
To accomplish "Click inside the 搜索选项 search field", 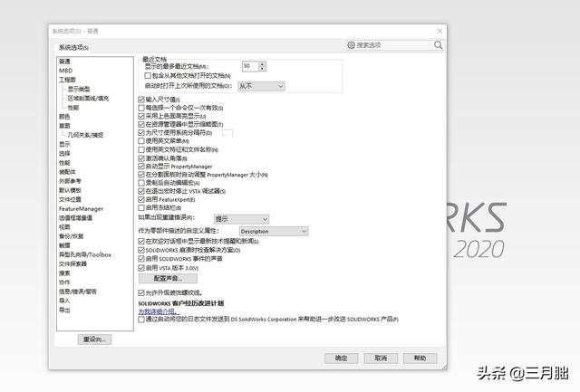I will coord(394,45).
